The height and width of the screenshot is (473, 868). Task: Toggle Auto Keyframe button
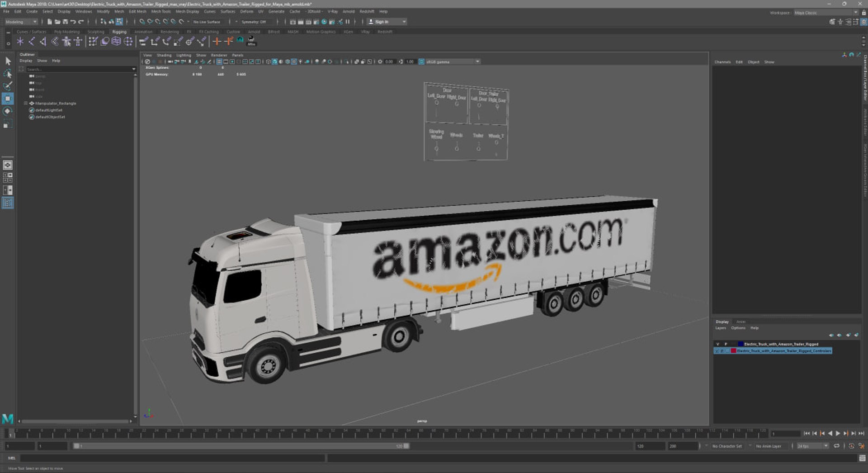(851, 446)
